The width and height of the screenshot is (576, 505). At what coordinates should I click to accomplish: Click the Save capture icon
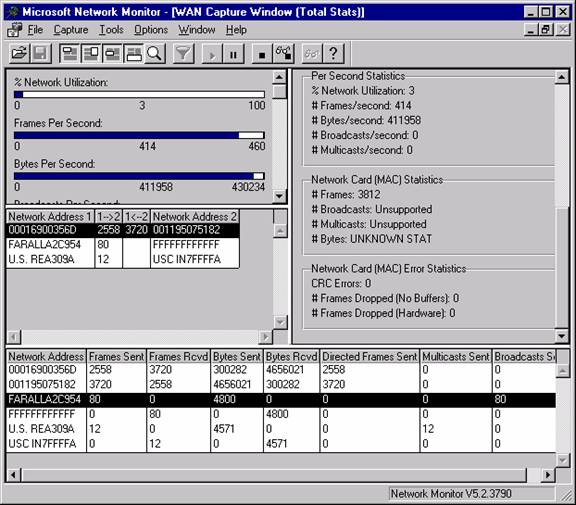(40, 54)
